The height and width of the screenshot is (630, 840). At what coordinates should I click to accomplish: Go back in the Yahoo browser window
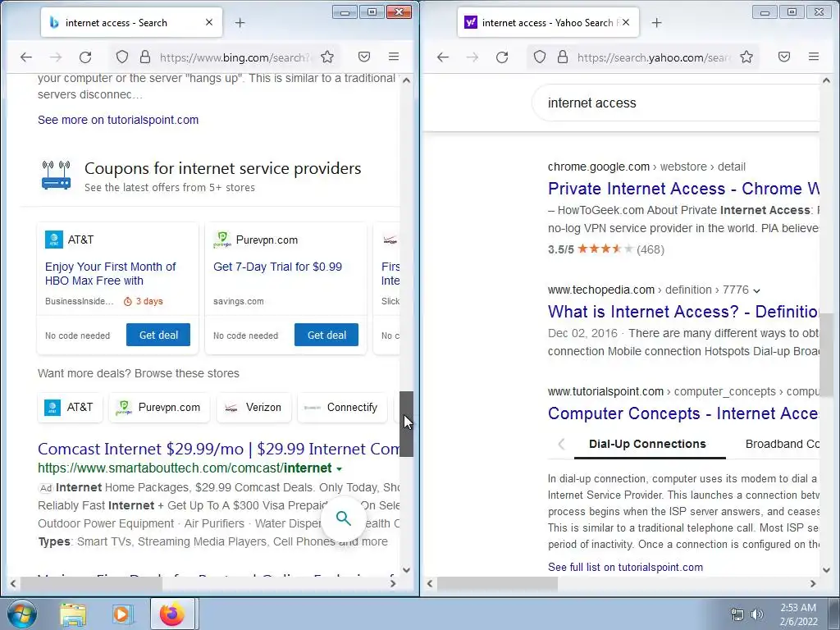(442, 57)
